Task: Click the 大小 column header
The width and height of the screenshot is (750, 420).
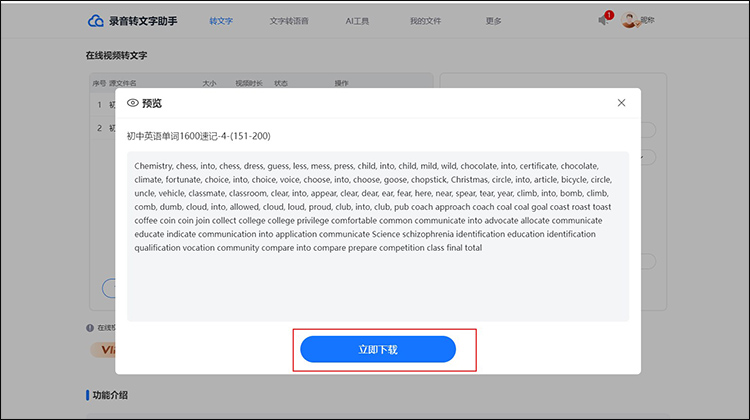Action: click(209, 83)
